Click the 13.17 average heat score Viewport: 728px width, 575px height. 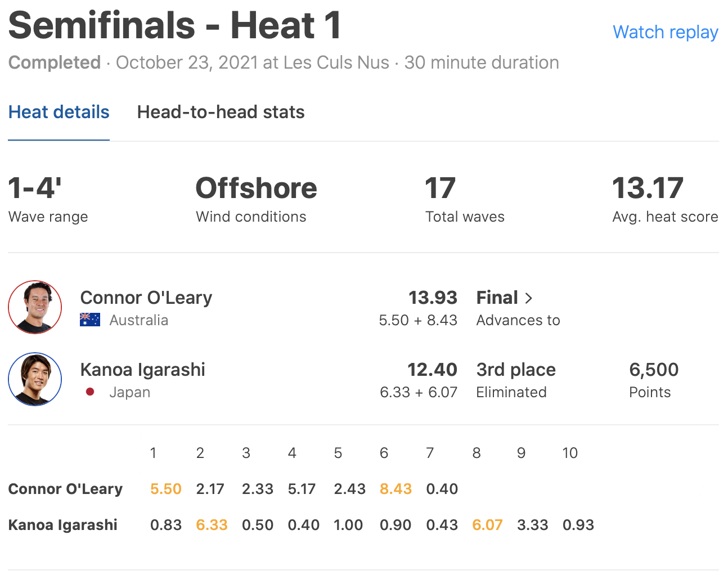pos(648,188)
